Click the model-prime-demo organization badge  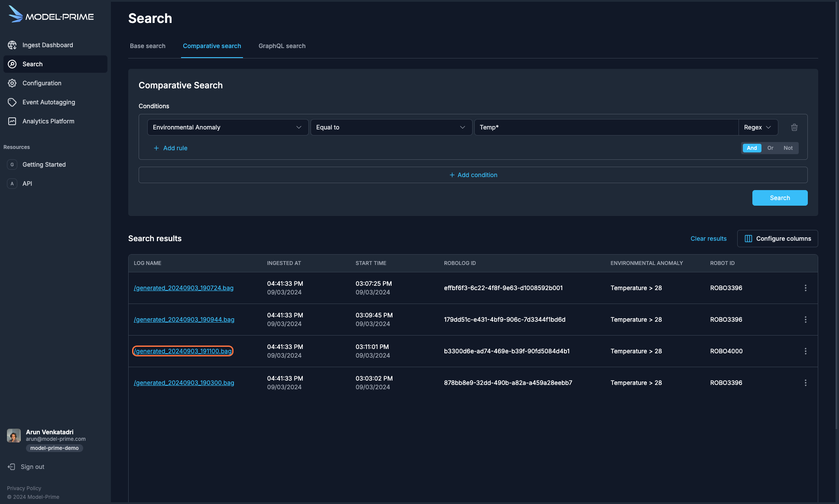point(55,448)
